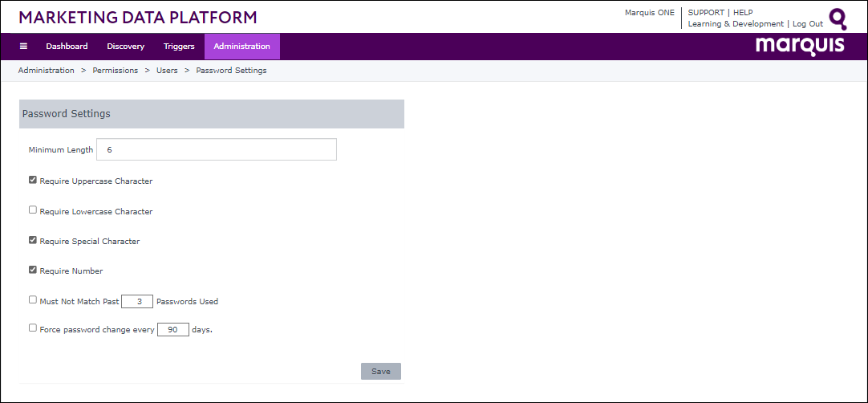868x403 pixels.
Task: Check Force password change option
Action: tap(33, 328)
